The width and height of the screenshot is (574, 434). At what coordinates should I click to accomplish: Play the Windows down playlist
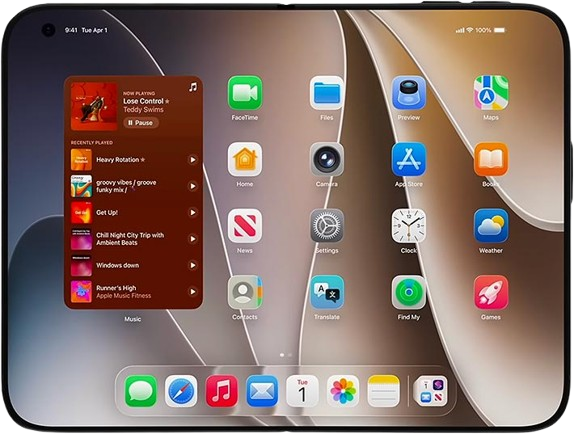click(x=193, y=265)
